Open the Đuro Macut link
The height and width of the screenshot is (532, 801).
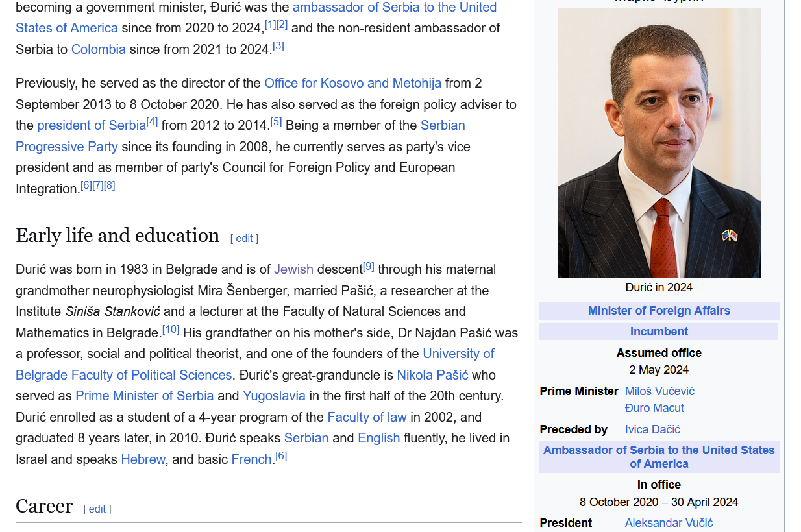point(654,408)
